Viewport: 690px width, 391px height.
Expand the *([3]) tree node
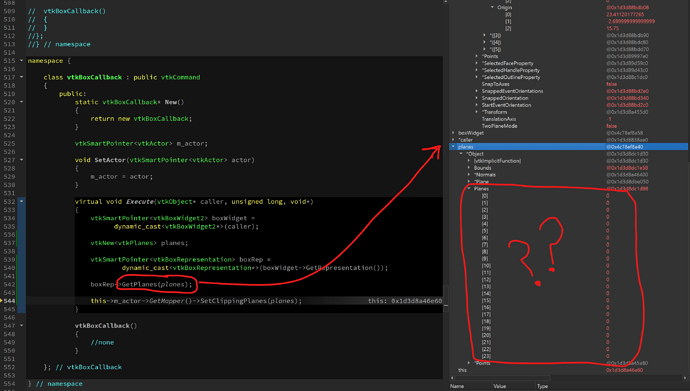pyautogui.click(x=484, y=35)
